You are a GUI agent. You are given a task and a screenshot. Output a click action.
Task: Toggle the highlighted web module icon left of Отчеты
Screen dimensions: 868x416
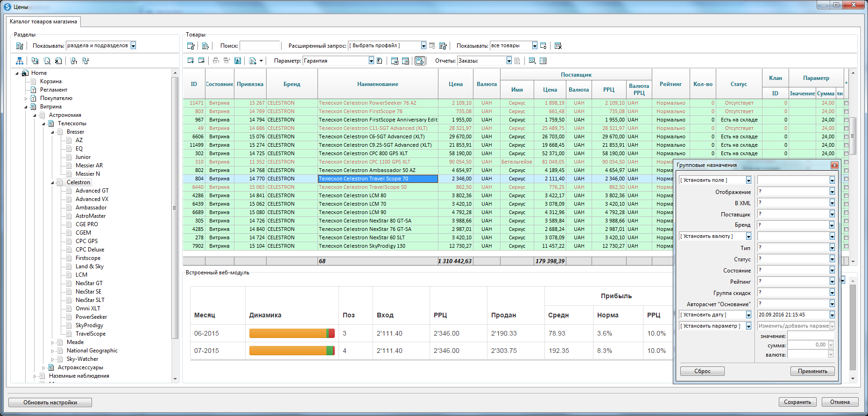(x=420, y=61)
